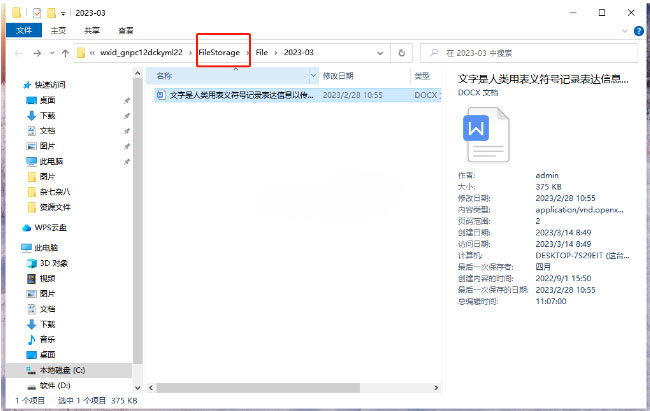This screenshot has width=650, height=411.
Task: Select 本地磁盘 (C:) drive
Action: click(62, 370)
